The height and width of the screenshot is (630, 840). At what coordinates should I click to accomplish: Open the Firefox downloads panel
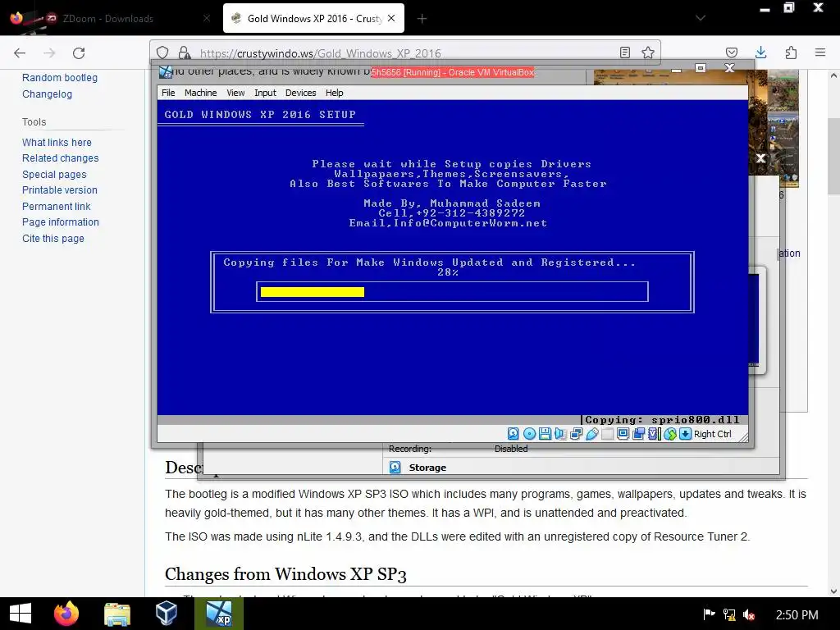pyautogui.click(x=760, y=52)
